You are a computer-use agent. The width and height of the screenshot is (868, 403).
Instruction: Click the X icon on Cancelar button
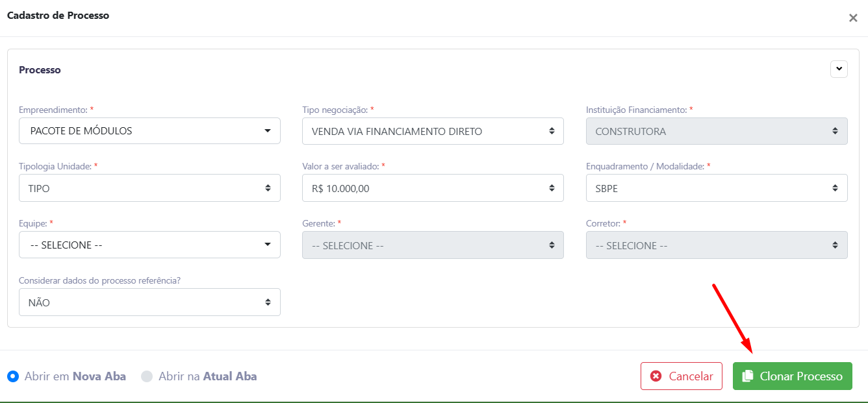pos(656,376)
